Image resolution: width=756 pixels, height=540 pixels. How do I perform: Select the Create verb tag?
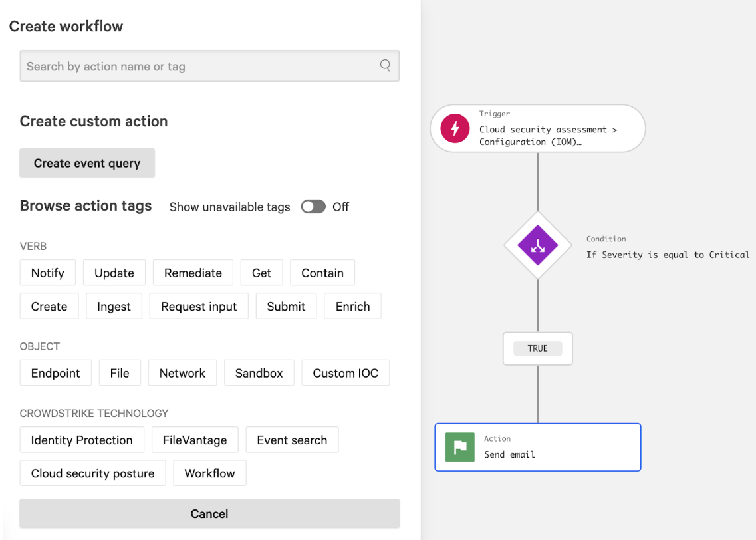[x=49, y=306]
